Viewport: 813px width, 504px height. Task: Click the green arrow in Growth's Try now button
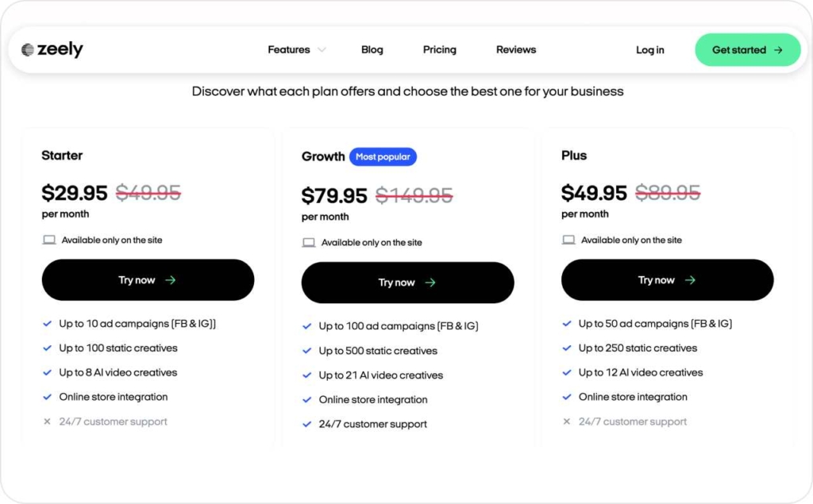(431, 282)
